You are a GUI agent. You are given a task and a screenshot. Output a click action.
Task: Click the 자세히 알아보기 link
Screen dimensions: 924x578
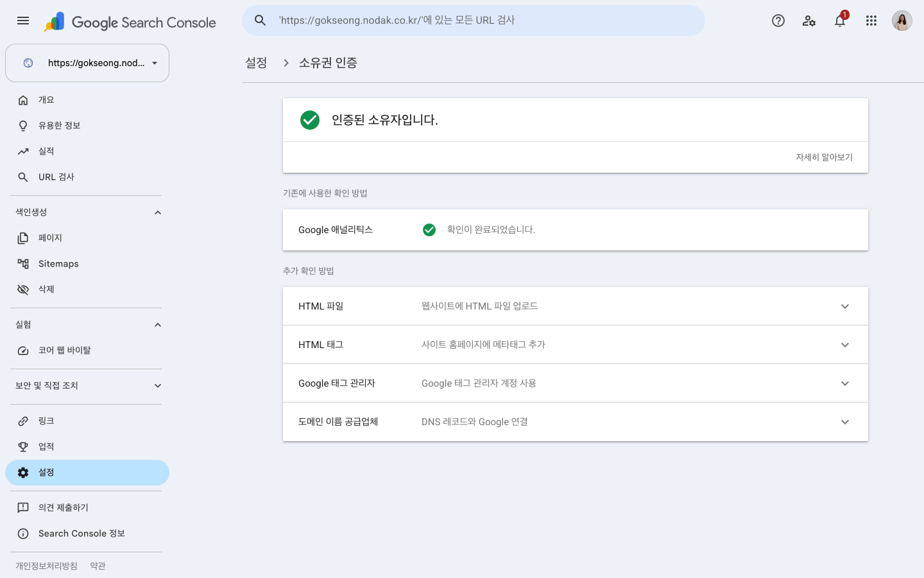[x=824, y=157]
